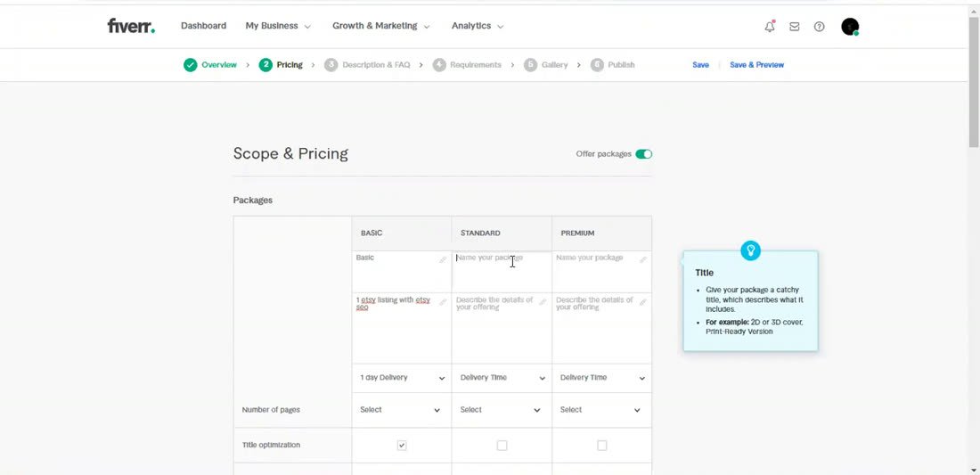Click Standard description text area
The image size is (980, 475).
[502, 328]
